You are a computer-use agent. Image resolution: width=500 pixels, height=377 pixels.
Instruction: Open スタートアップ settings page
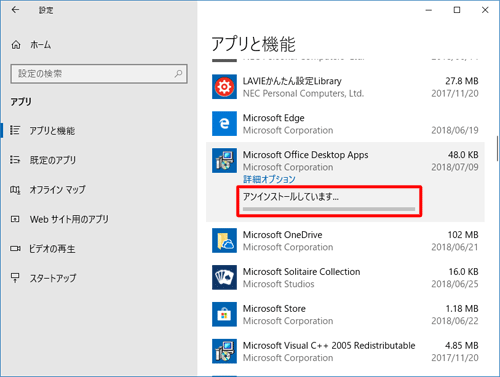click(x=53, y=278)
